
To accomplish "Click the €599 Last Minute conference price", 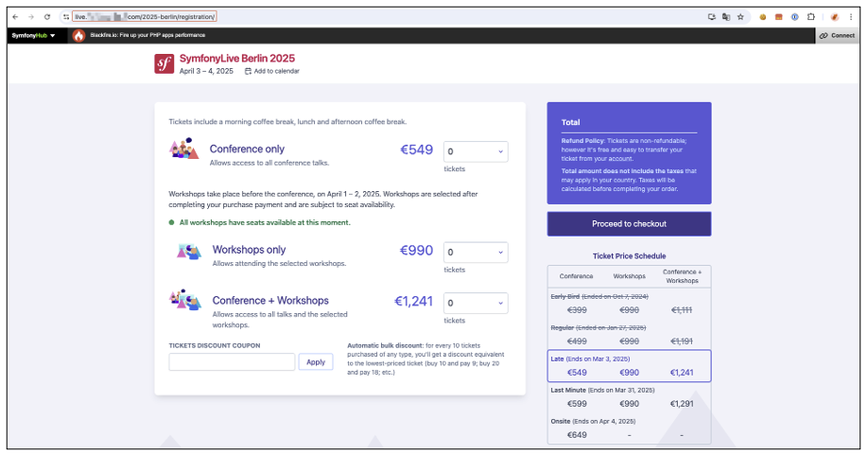I will tap(577, 404).
